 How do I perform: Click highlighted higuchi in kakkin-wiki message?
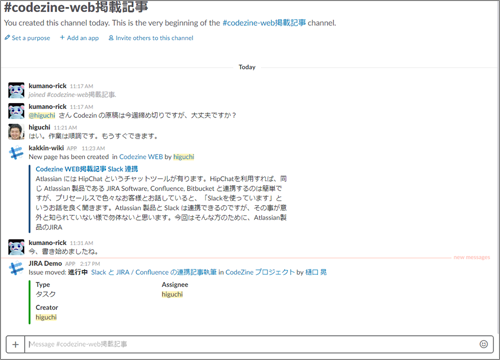click(x=184, y=157)
